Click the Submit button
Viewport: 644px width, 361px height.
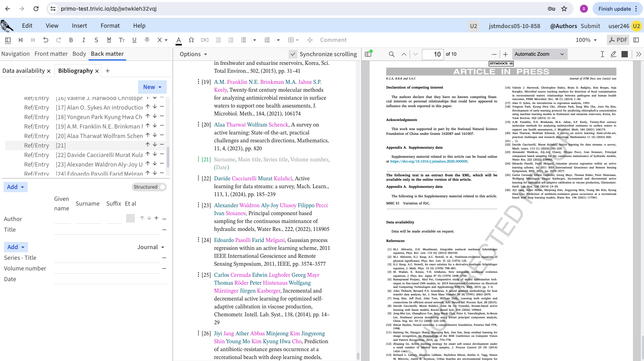(590, 26)
